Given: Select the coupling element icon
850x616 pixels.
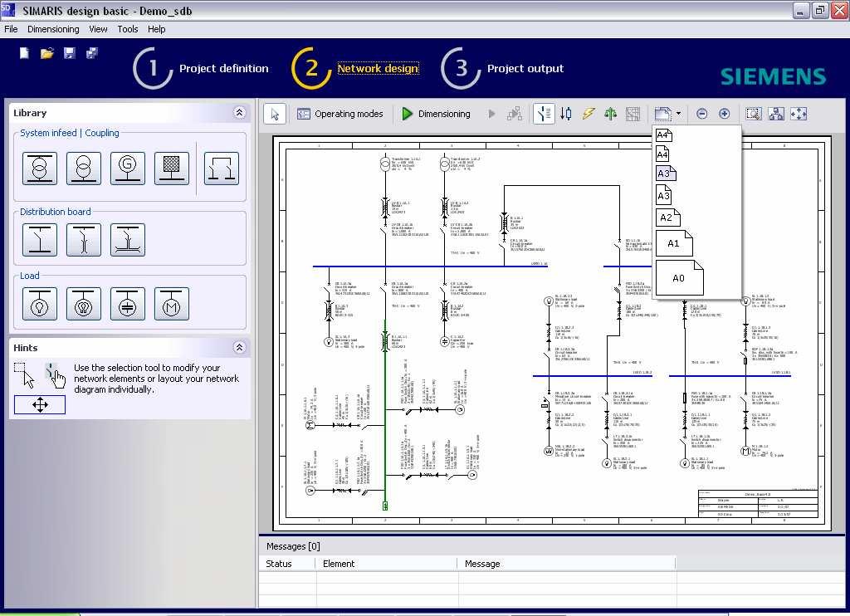Looking at the screenshot, I should 221,168.
